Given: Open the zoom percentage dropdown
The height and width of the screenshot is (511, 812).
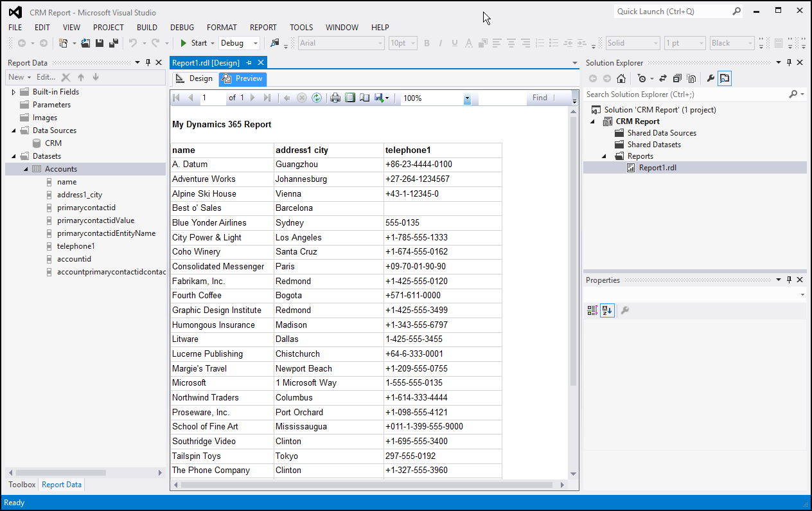Looking at the screenshot, I should [467, 98].
